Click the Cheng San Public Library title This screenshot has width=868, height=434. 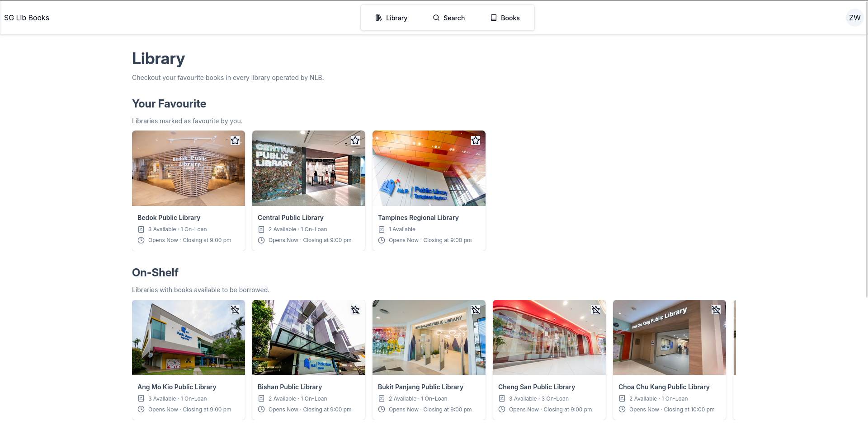[537, 387]
